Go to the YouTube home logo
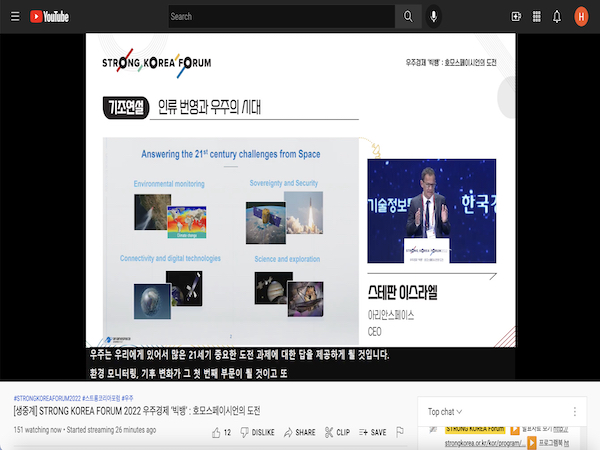This screenshot has width=600, height=450. click(x=49, y=16)
